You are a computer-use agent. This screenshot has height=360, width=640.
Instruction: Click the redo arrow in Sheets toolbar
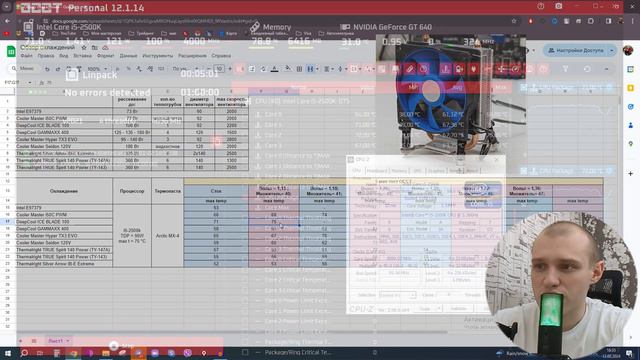tap(58, 69)
